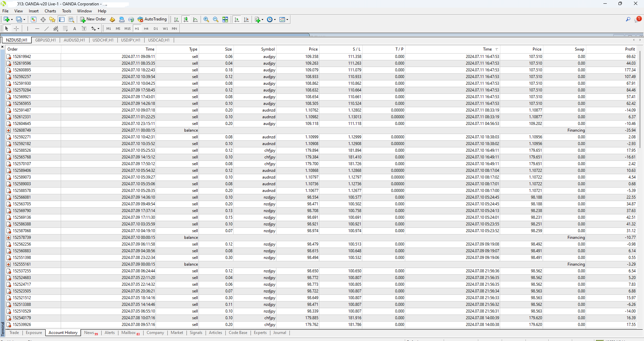
Task: Open the Tools menu
Action: point(66,11)
